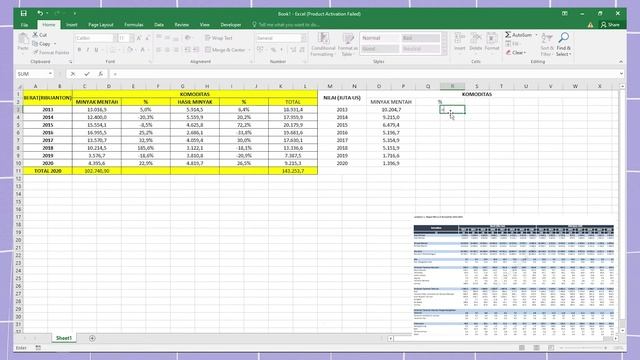This screenshot has width=640, height=360.
Task: Toggle Bold formatting
Action: pyautogui.click(x=79, y=50)
